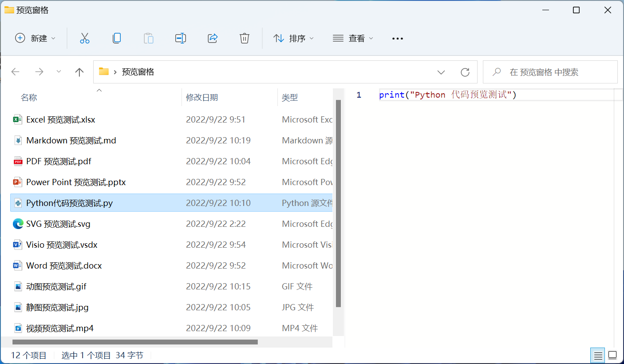Open the 新建 dropdown menu

36,38
